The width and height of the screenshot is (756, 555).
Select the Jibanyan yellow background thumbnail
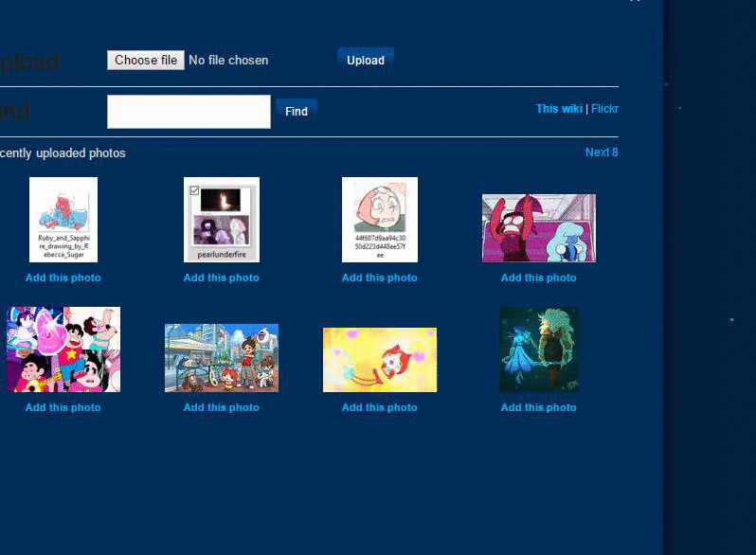click(380, 360)
